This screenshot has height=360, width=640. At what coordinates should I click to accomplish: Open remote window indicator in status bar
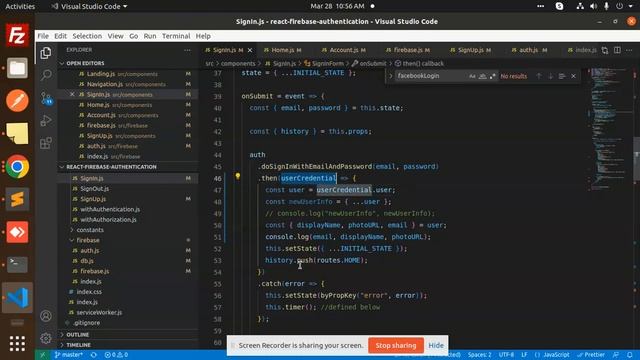click(42, 355)
